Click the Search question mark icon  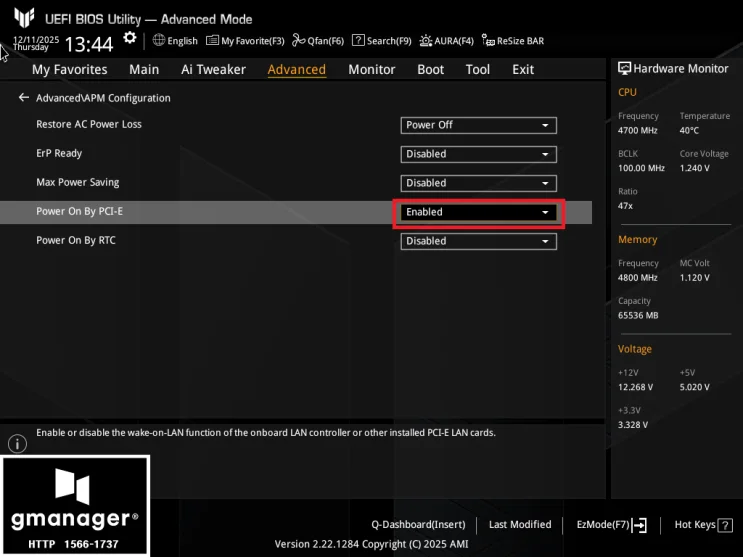358,40
